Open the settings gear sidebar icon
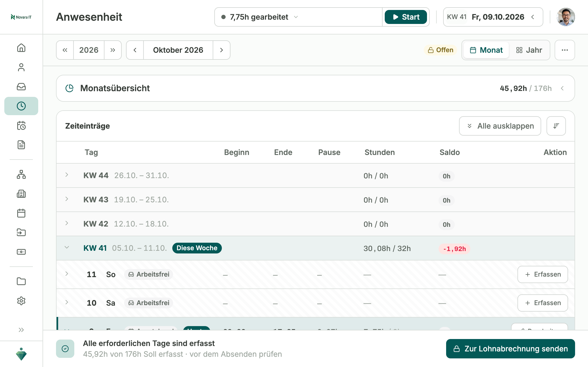Viewport: 588px width, 367px height. (21, 301)
